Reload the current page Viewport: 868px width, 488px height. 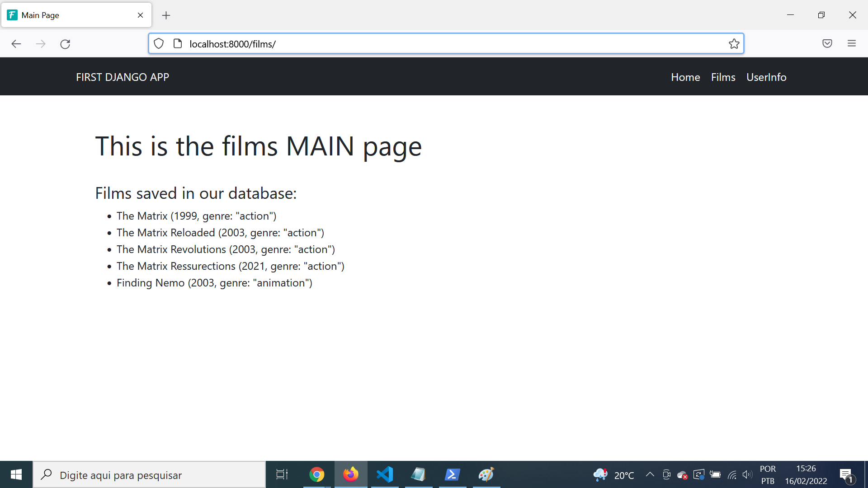point(65,44)
